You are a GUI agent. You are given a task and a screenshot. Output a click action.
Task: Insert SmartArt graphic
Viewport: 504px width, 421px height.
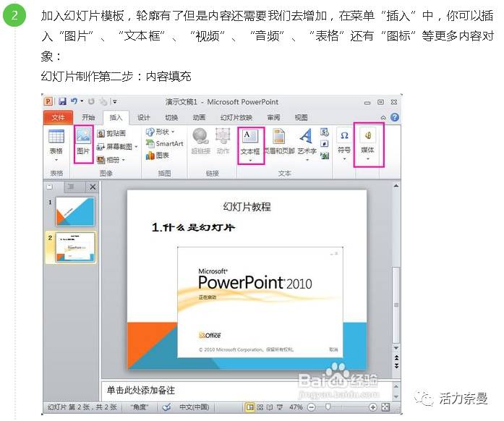165,143
